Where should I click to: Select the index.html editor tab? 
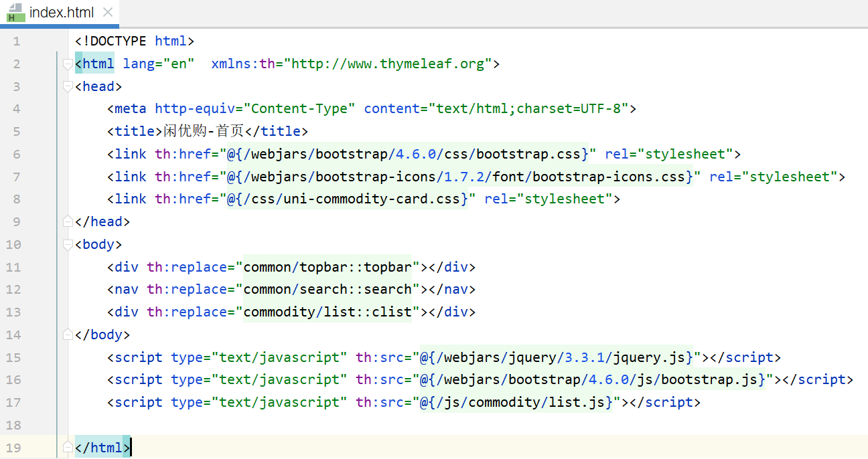[60, 13]
